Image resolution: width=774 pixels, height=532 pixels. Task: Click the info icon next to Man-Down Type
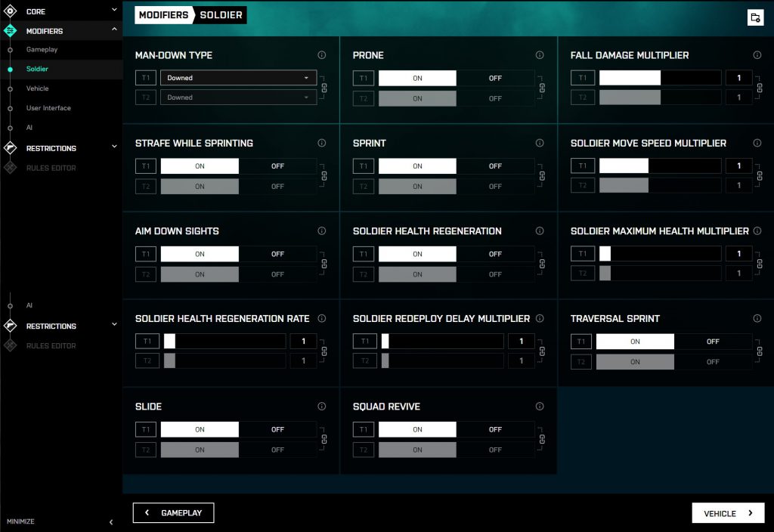coord(322,55)
